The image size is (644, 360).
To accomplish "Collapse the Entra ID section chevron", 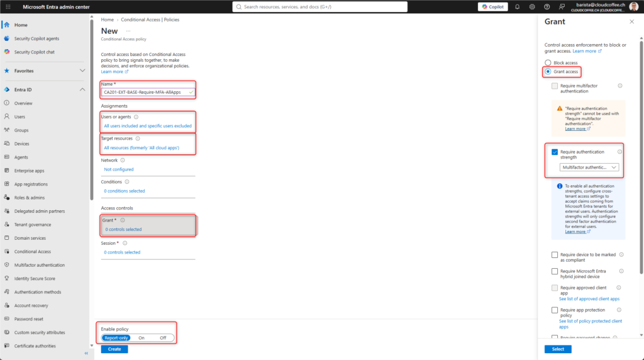I will click(82, 89).
